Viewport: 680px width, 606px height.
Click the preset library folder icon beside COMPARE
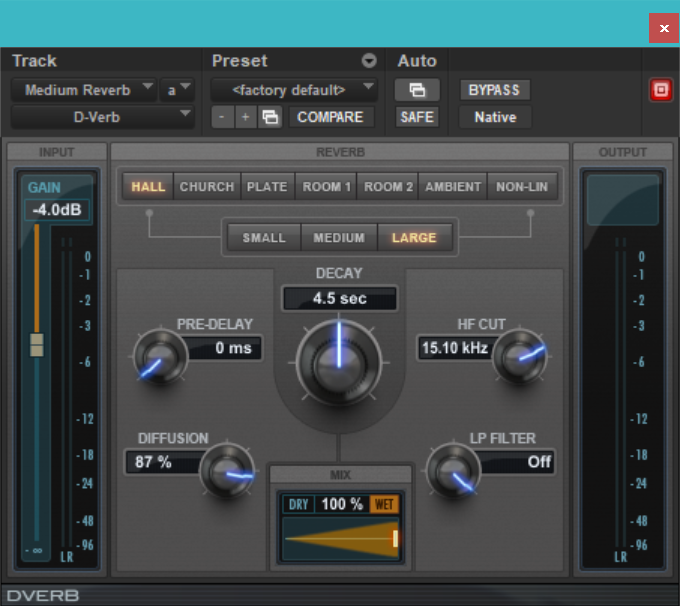click(270, 117)
